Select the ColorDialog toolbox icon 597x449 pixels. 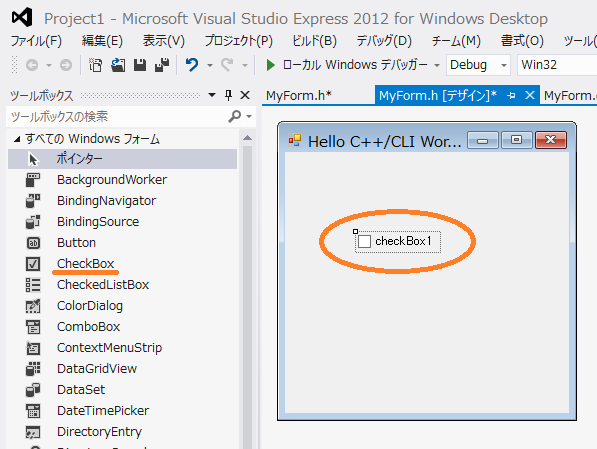[33, 306]
